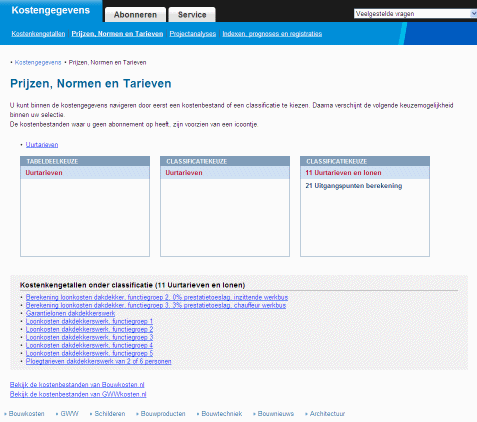
Task: Click the Bouwnieuws footer link
Action: 276,414
